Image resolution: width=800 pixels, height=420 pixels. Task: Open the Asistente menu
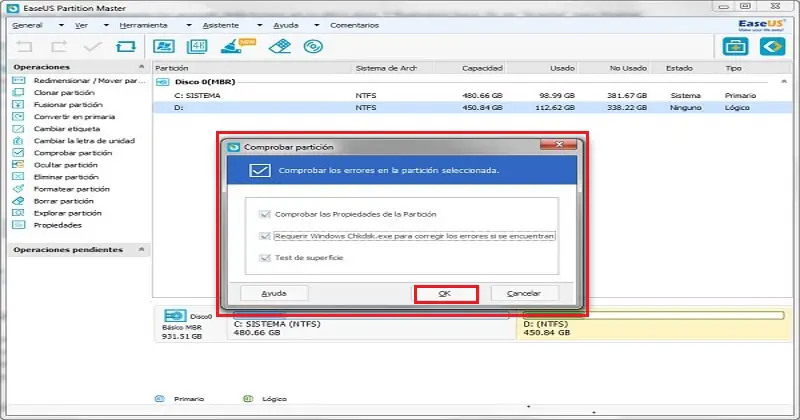[220, 25]
